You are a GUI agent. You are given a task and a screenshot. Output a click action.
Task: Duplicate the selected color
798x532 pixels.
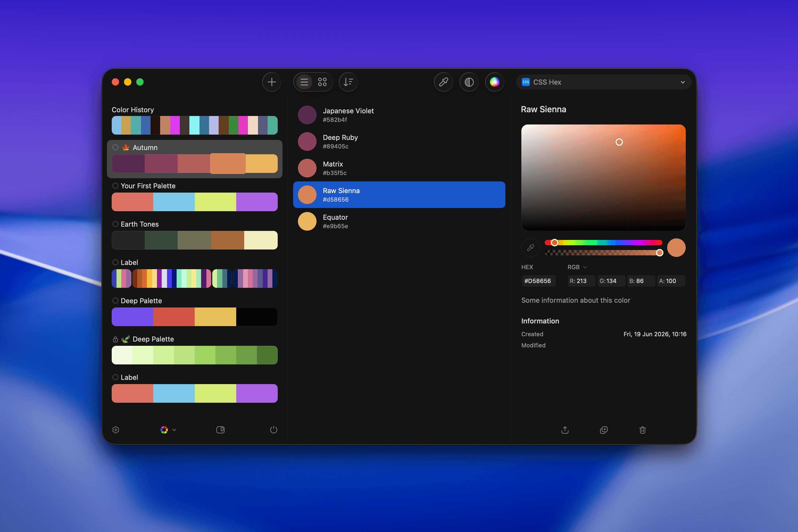(x=604, y=430)
